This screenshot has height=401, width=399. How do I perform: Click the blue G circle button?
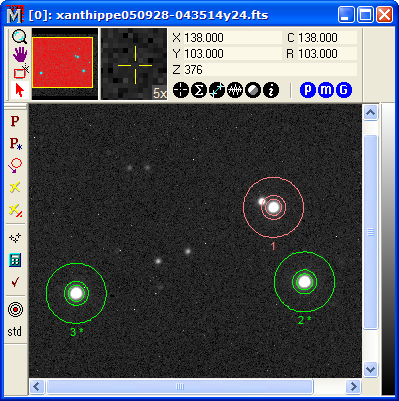[x=344, y=90]
